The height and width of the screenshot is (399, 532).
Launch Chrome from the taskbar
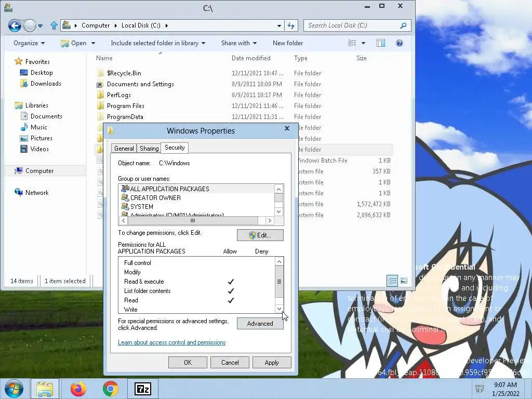111,389
